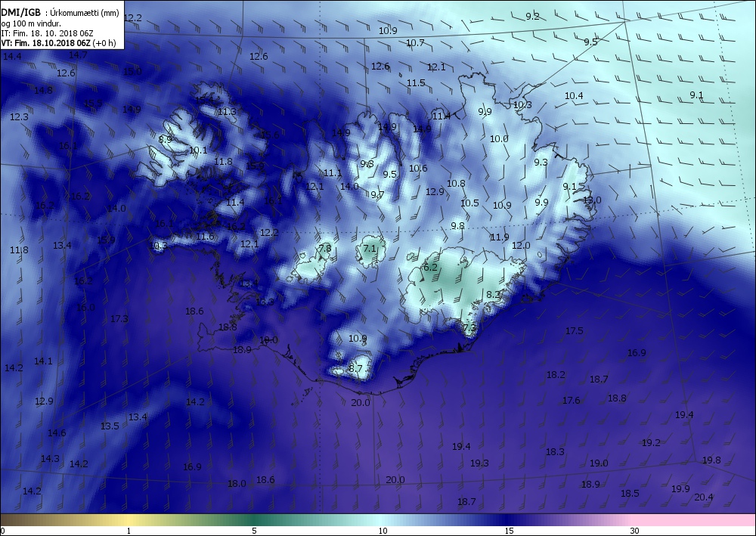This screenshot has width=756, height=536.
Task: Click the map value 7.3
Action: tap(469, 328)
